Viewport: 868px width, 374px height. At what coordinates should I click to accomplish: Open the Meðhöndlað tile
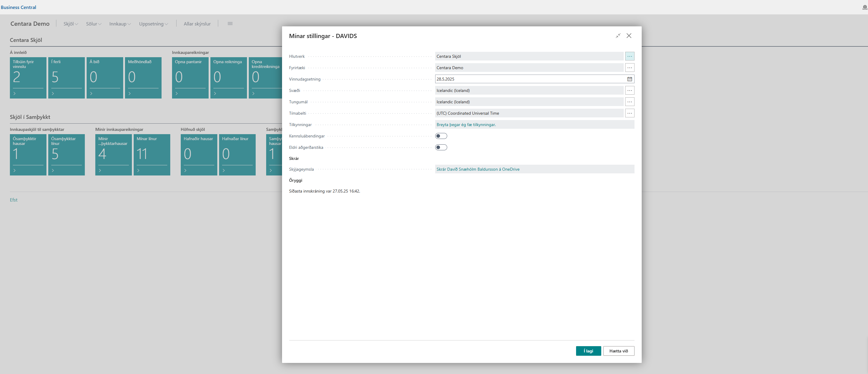pyautogui.click(x=143, y=78)
